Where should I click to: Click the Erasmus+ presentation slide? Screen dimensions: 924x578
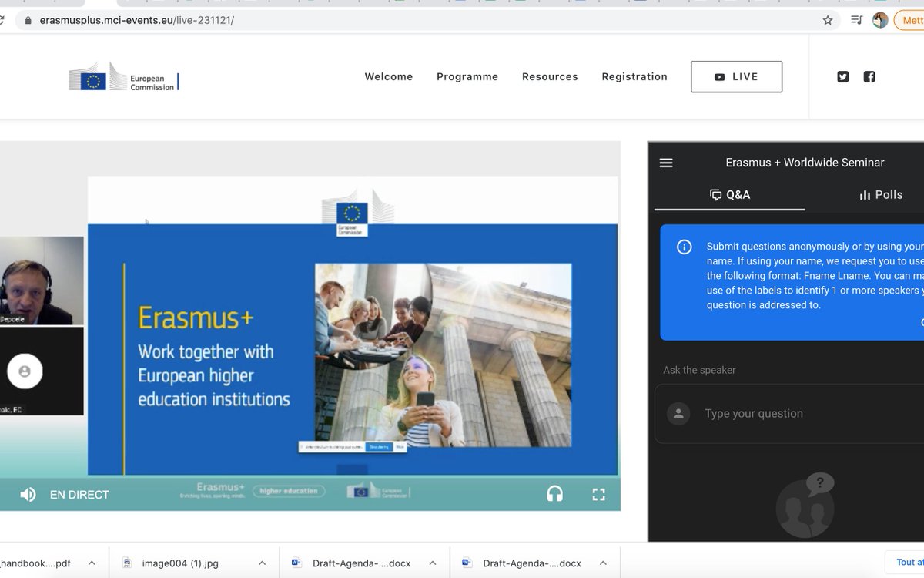coord(353,326)
